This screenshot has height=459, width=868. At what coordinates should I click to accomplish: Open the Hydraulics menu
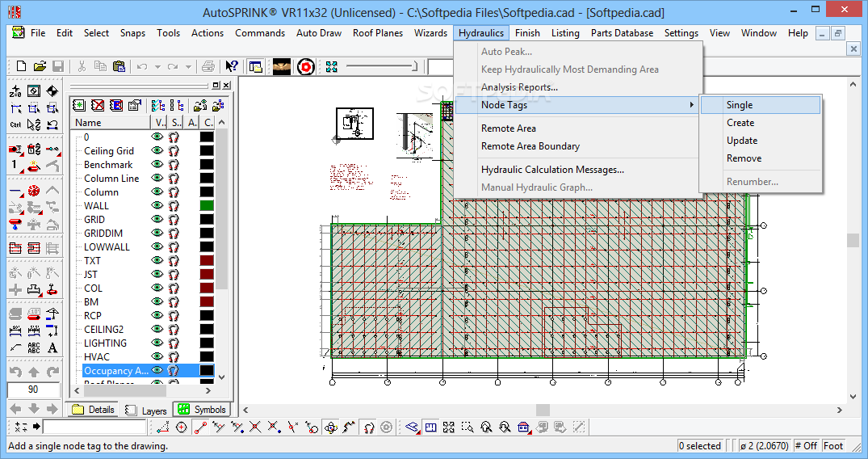click(481, 32)
